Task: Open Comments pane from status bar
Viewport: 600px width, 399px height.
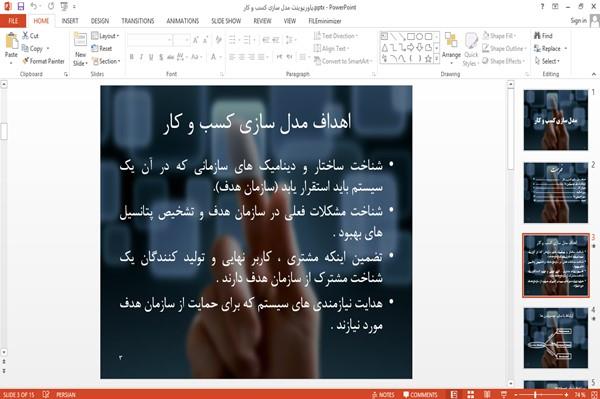Action: (x=420, y=395)
